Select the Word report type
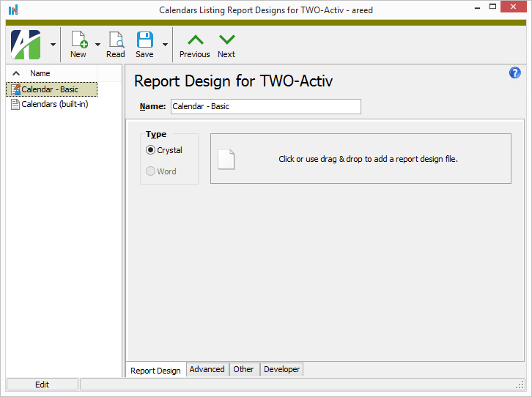Viewport: 532px width, 397px height. [x=151, y=171]
